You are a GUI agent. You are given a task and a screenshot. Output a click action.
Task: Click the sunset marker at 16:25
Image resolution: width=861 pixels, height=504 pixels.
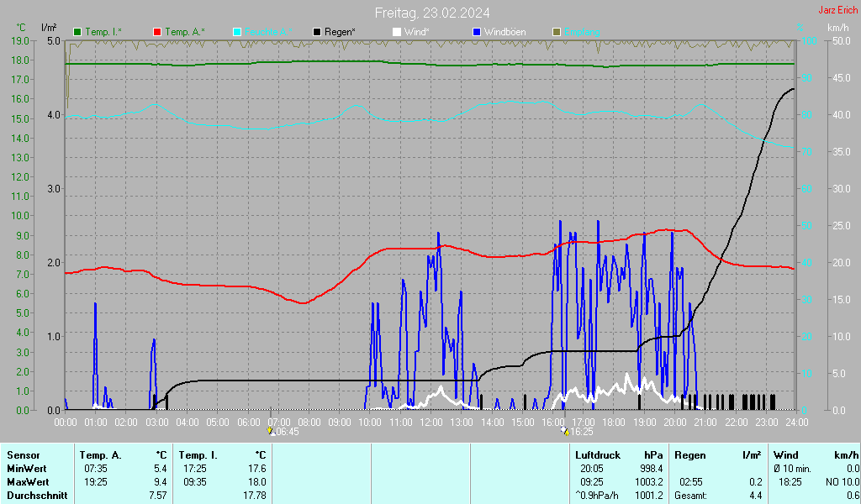pyautogui.click(x=564, y=431)
